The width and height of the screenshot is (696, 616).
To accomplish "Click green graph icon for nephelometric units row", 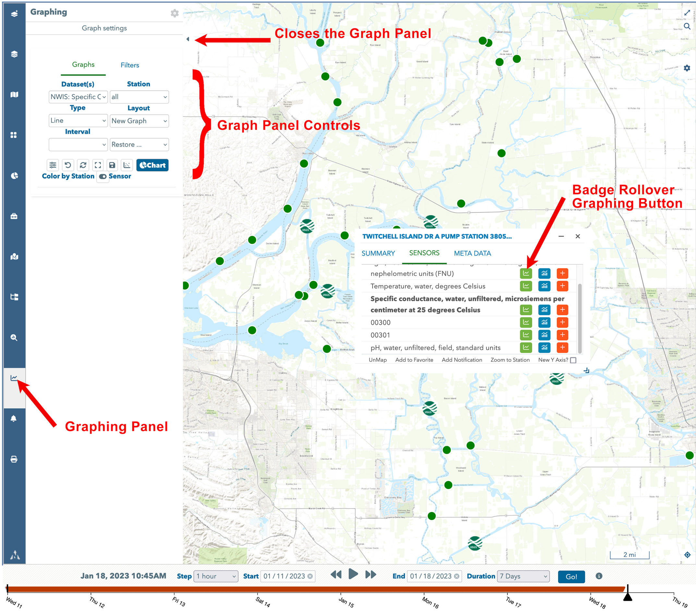I will pyautogui.click(x=526, y=273).
